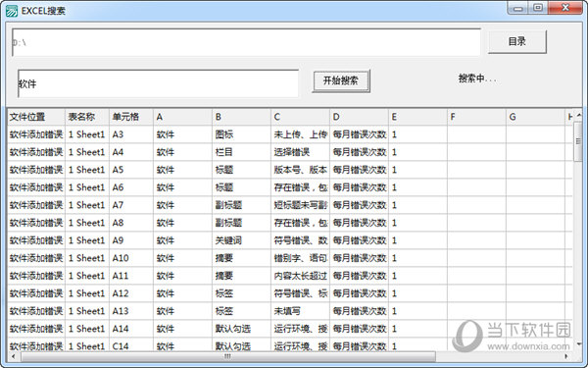Select the cell reference A13
Image resolution: width=588 pixels, height=368 pixels.
pyautogui.click(x=131, y=311)
